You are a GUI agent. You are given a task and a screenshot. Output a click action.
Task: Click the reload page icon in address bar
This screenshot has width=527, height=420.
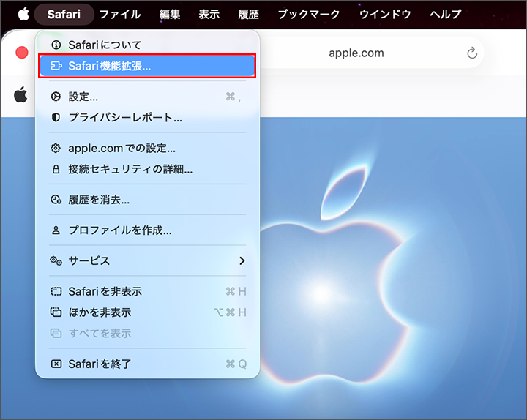[x=472, y=53]
